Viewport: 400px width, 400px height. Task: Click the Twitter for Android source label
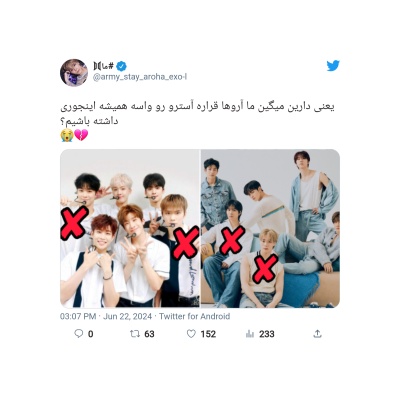pos(194,316)
